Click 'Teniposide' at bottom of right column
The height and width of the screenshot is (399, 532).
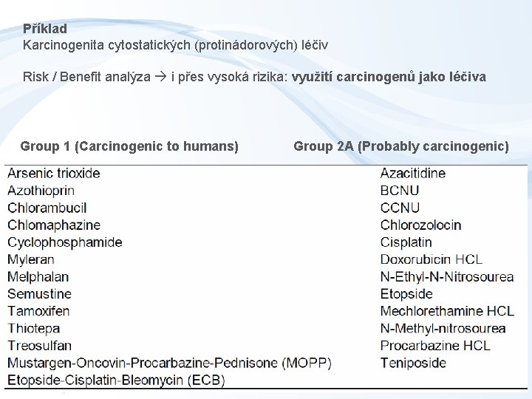tap(413, 363)
